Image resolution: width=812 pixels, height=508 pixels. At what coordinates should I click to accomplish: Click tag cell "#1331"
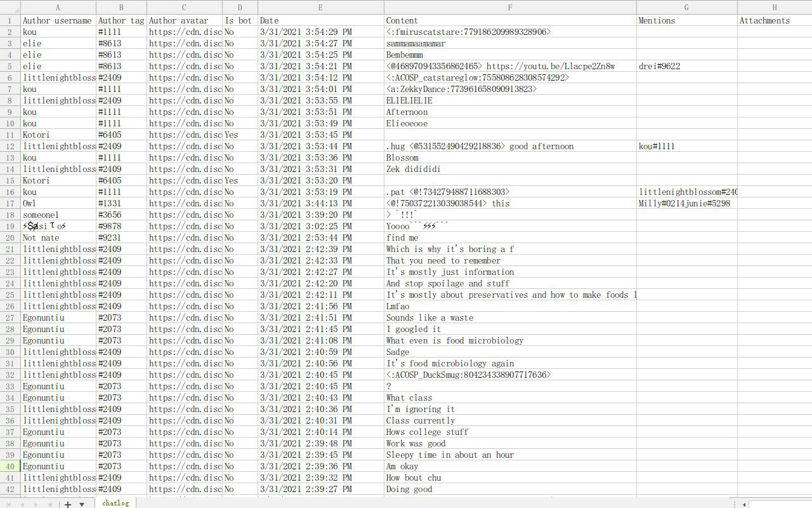(121, 203)
